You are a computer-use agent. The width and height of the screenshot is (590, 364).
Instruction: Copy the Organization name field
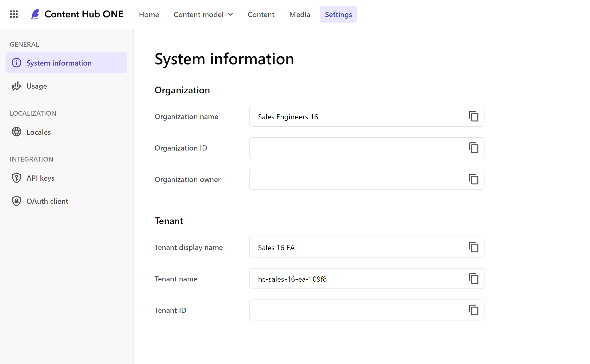473,116
